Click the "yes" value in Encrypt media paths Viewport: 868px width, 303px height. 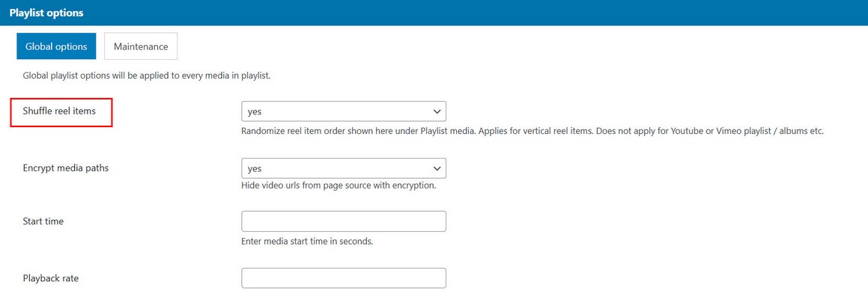tap(255, 168)
